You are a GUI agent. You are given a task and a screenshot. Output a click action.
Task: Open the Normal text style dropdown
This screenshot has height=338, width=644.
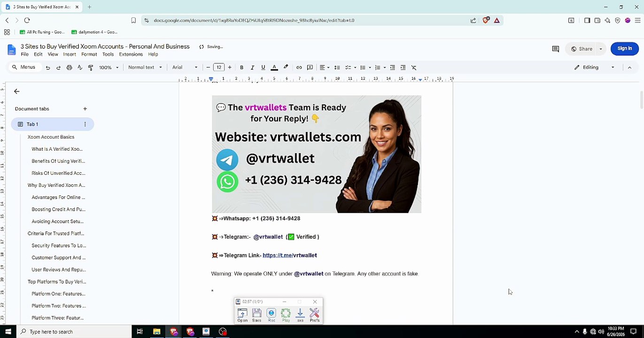(145, 68)
